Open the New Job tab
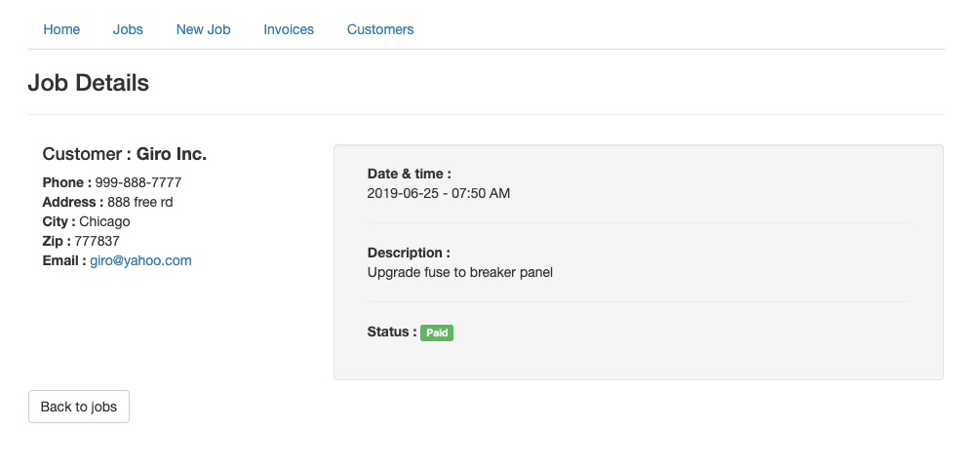This screenshot has width=980, height=469. pos(203,29)
